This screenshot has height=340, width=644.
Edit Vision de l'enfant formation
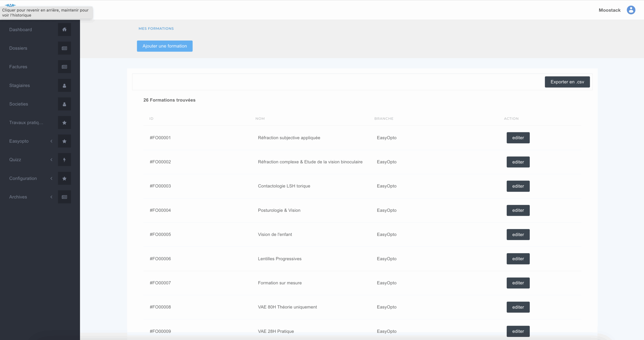click(518, 234)
